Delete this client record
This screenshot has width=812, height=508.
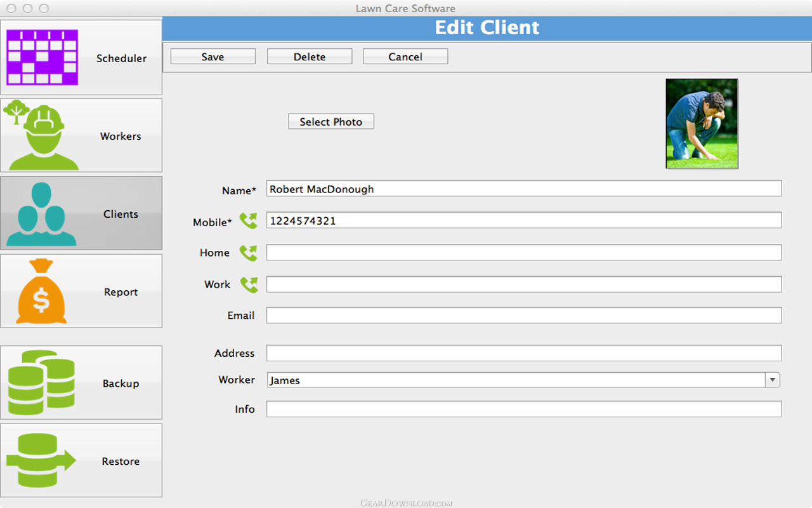pos(310,57)
